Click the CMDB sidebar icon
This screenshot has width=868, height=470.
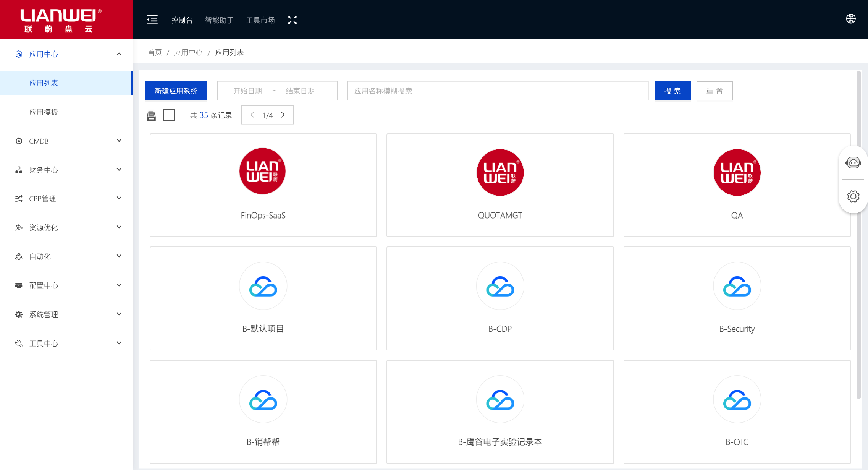19,141
